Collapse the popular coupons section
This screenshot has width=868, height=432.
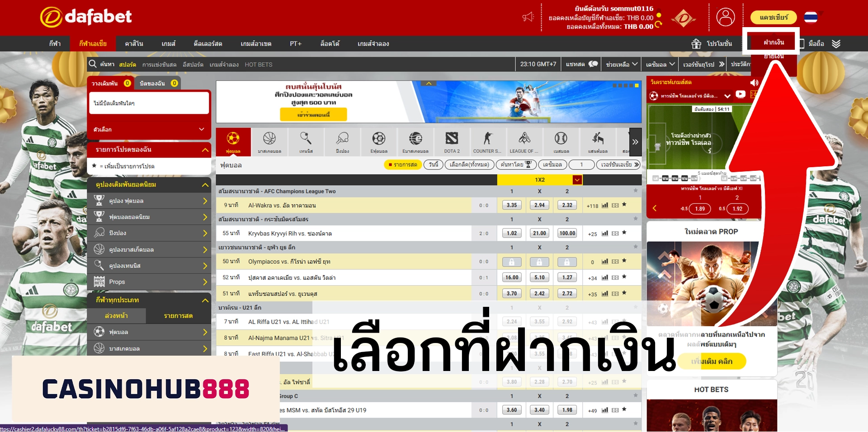tap(205, 185)
